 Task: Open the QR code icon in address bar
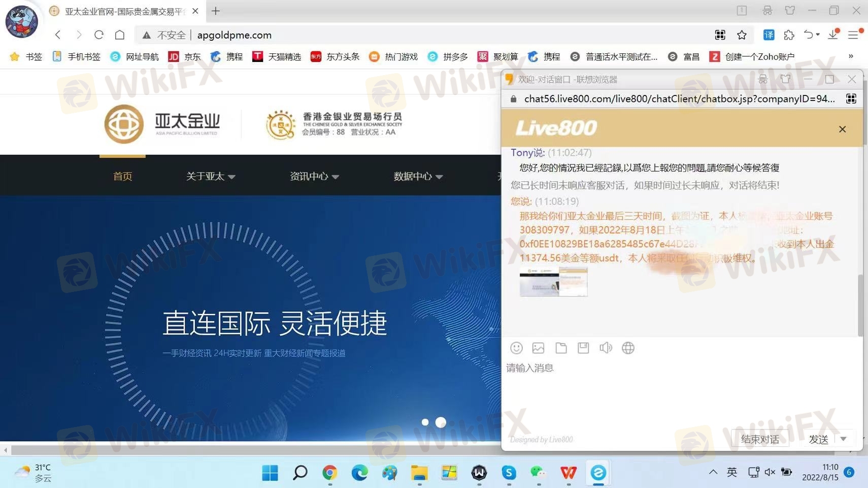[x=720, y=35]
